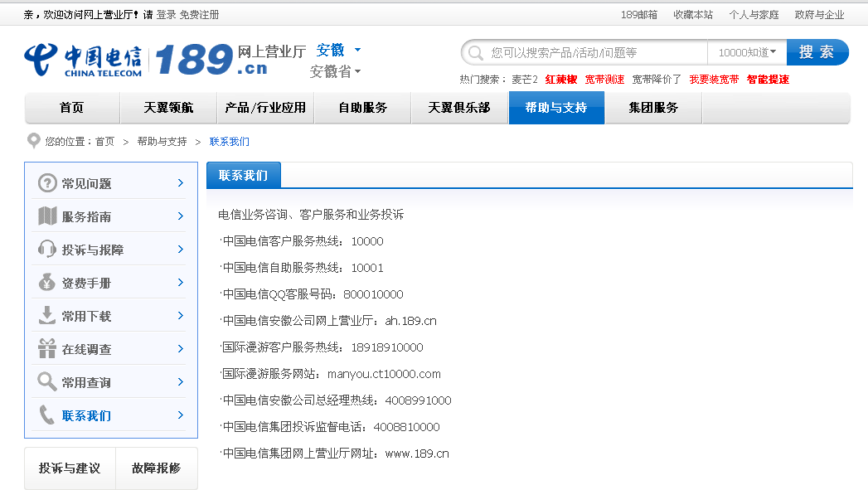Expand 服务指南 using its chevron
Screen dimensions: 868x490
click(181, 216)
